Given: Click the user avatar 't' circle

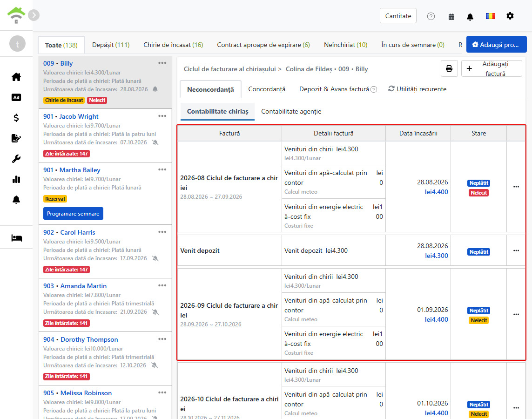Looking at the screenshot, I should 17,44.
